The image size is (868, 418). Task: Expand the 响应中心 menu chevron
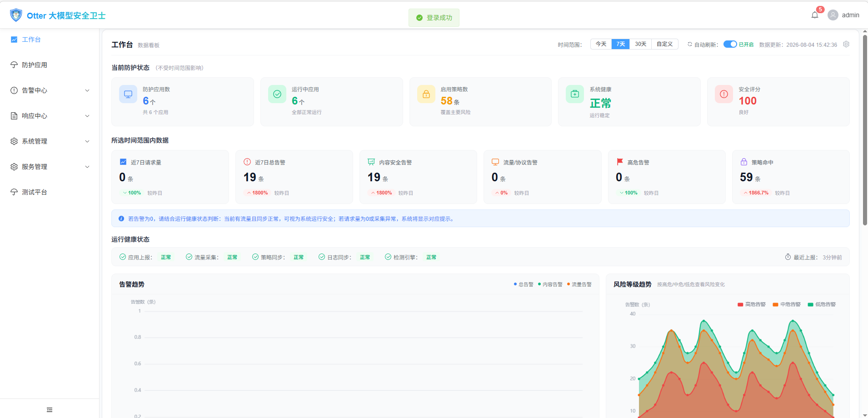87,116
